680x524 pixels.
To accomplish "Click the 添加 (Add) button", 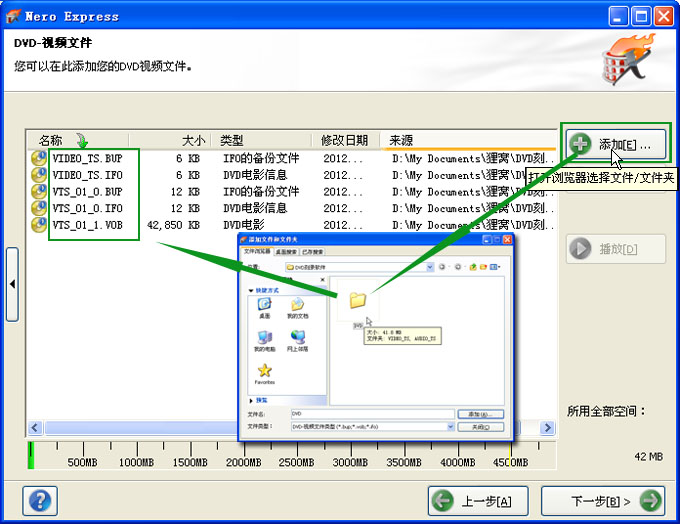I will tap(615, 144).
